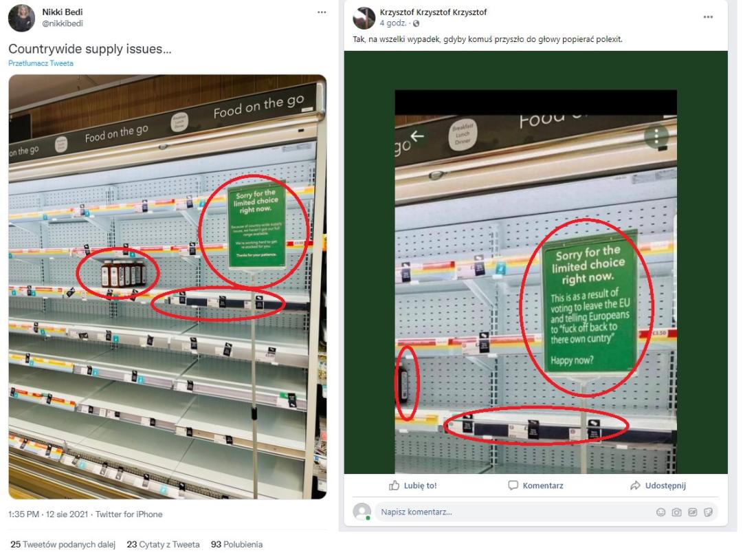Click the Lubię to! like button
The image size is (756, 553).
pyautogui.click(x=413, y=486)
